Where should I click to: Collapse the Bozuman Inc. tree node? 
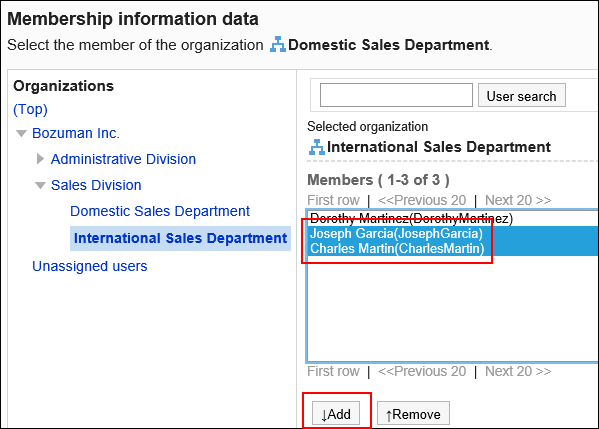[21, 134]
